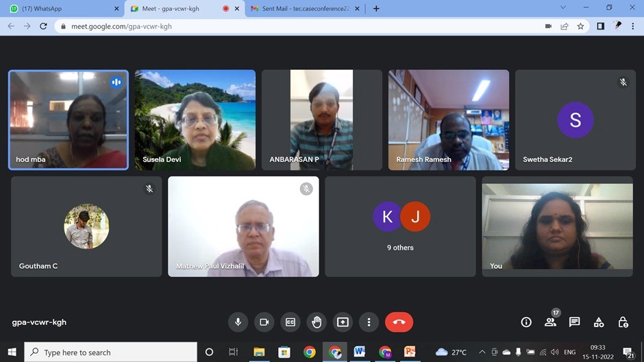
Task: Mute the microphone in the call bar
Action: [x=238, y=322]
